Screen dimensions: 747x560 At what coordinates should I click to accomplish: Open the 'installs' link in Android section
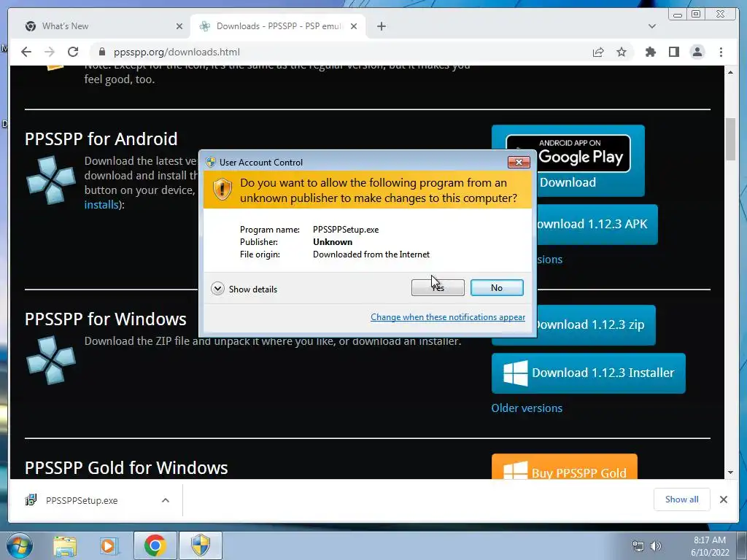[101, 205]
